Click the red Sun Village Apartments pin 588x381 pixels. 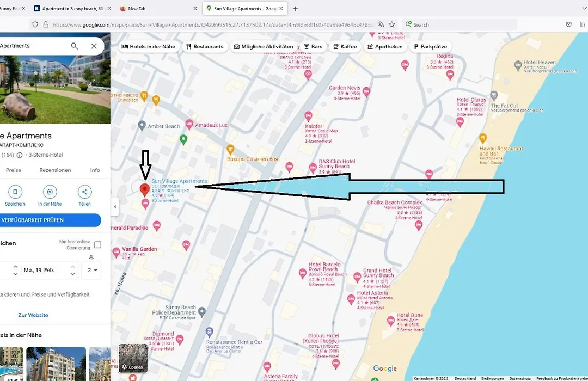click(x=144, y=190)
